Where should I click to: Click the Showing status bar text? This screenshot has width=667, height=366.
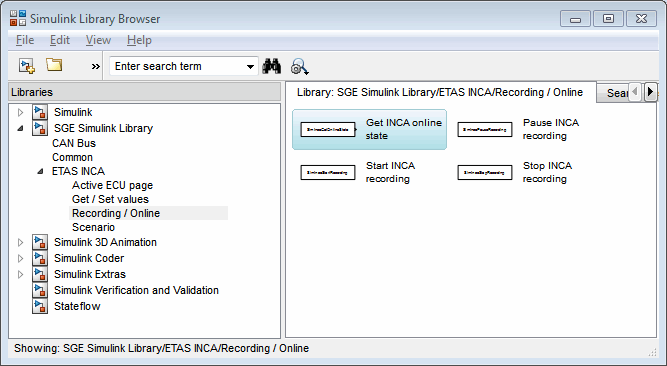[162, 348]
